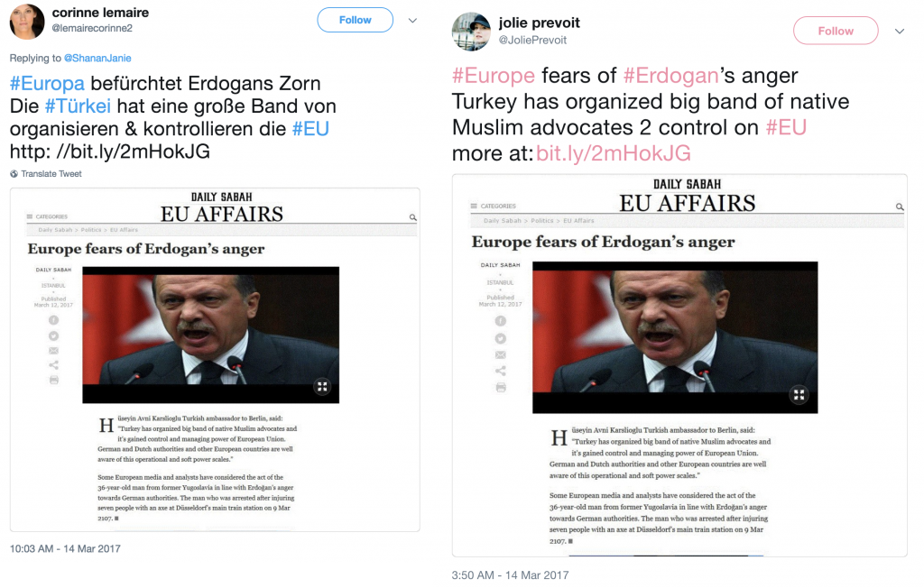Click the Translate Tweet link

point(51,174)
